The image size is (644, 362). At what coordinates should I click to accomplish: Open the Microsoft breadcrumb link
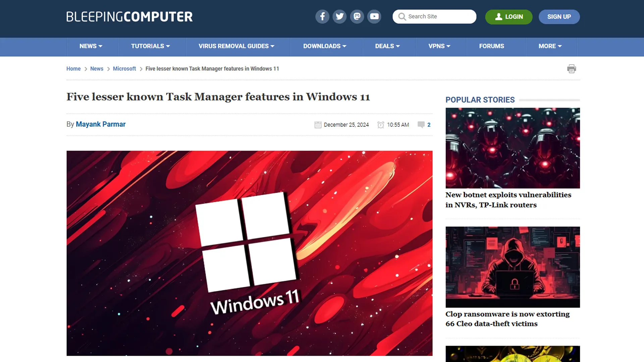click(124, 69)
